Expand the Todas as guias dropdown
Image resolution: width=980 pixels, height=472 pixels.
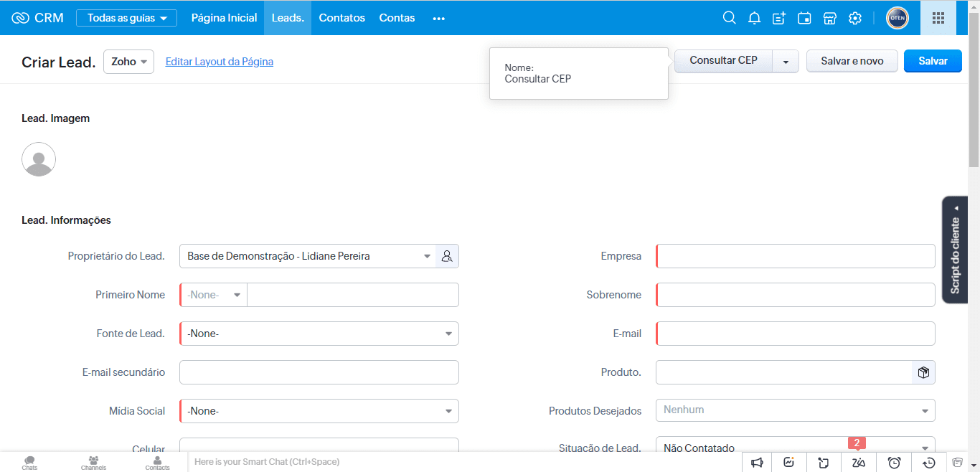coord(126,18)
